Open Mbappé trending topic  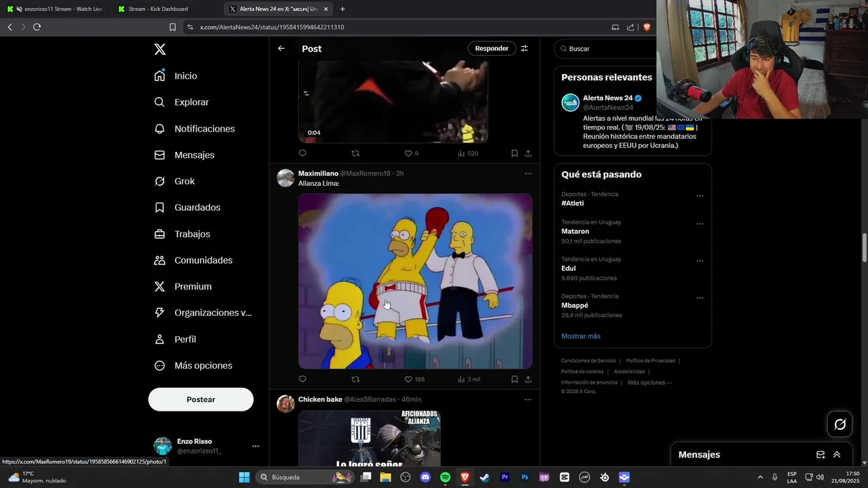pos(574,306)
